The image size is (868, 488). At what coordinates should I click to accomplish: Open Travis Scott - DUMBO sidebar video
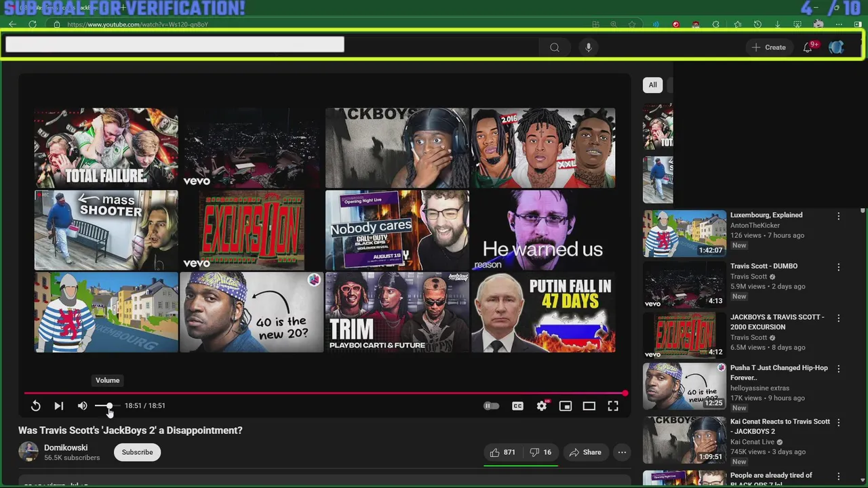point(764,266)
